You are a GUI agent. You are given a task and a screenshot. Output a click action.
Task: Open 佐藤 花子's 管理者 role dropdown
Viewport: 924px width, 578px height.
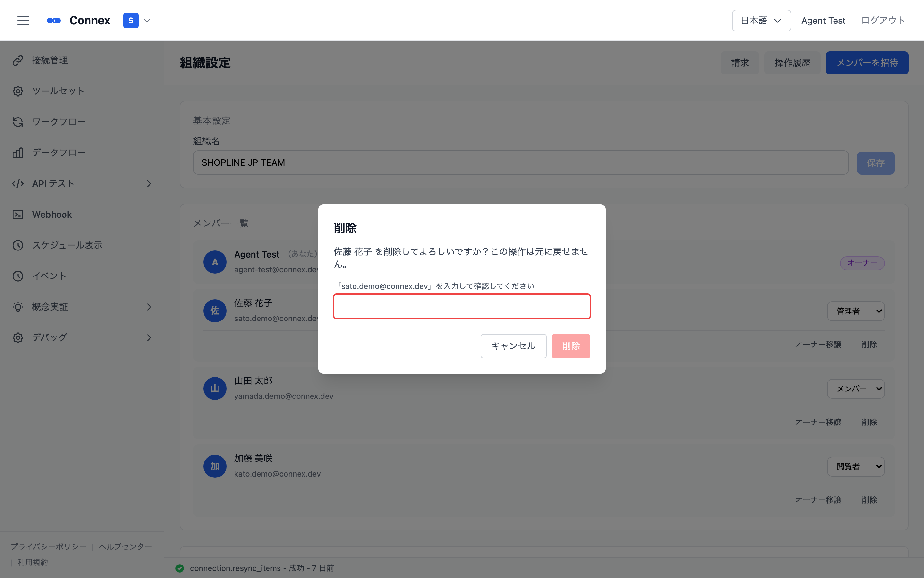click(856, 311)
